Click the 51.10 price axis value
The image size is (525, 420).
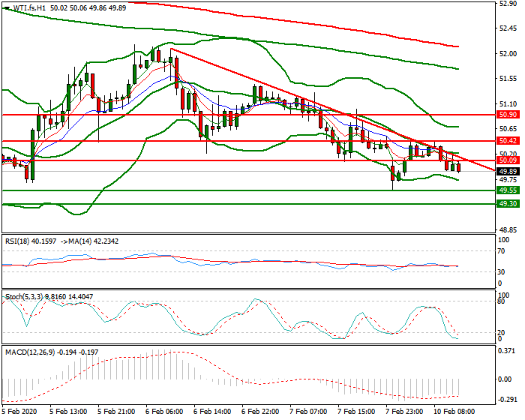pos(508,104)
